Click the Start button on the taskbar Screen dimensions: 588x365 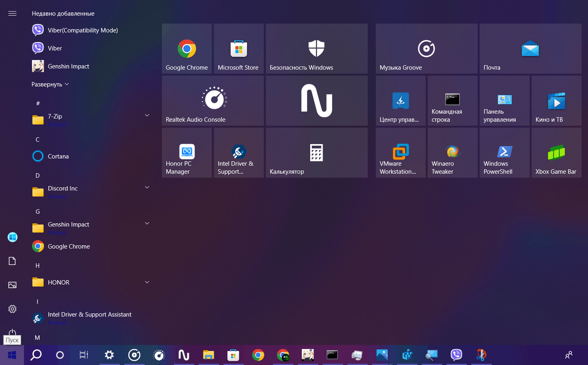tap(12, 355)
